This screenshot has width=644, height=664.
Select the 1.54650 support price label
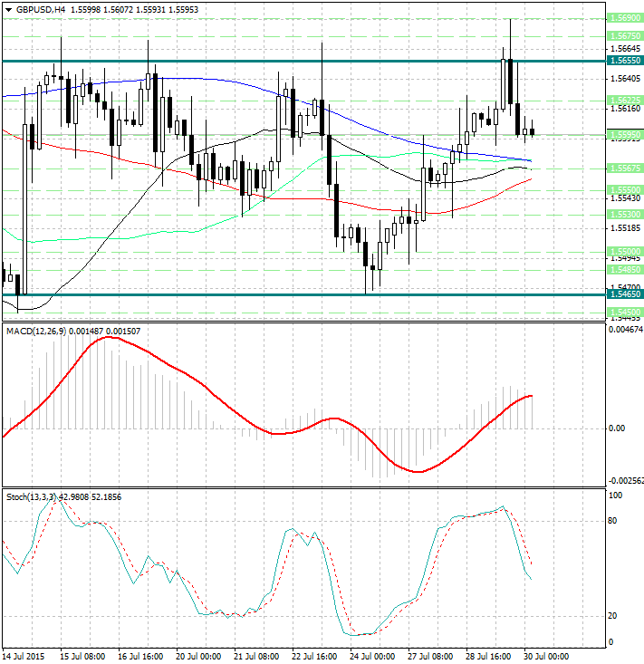[625, 294]
